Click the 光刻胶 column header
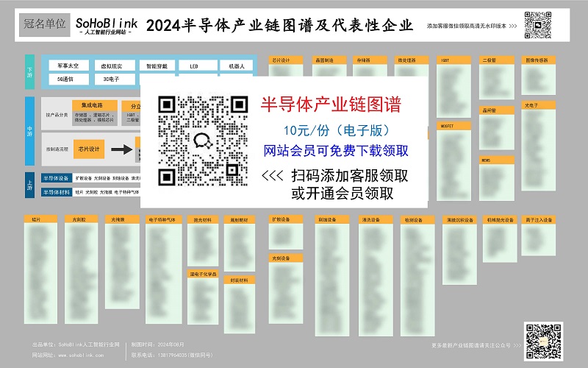This screenshot has height=368, width=588. [81, 219]
